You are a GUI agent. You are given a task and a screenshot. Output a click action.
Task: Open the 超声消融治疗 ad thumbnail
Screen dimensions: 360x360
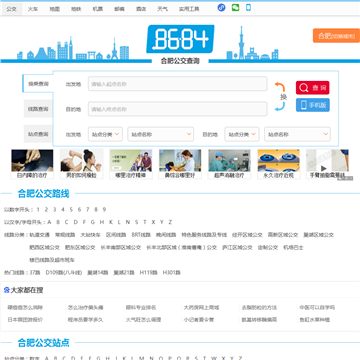[229, 164]
